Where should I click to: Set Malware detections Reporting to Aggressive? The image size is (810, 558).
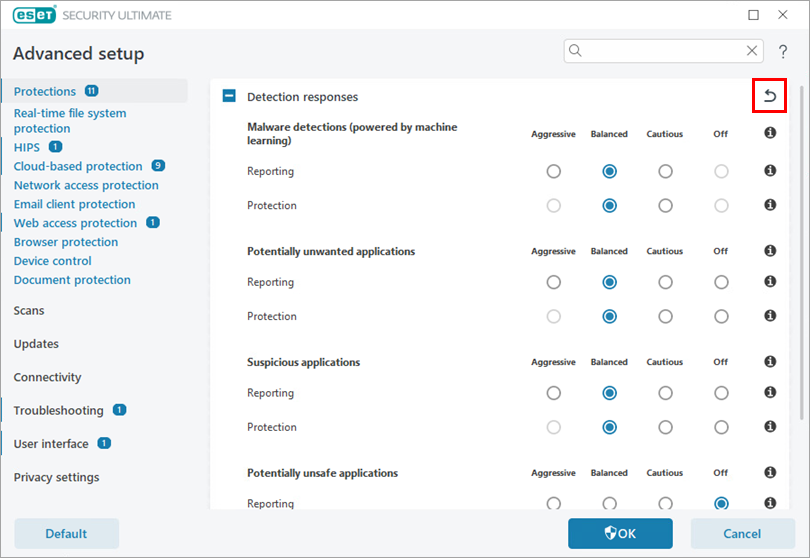[553, 172]
